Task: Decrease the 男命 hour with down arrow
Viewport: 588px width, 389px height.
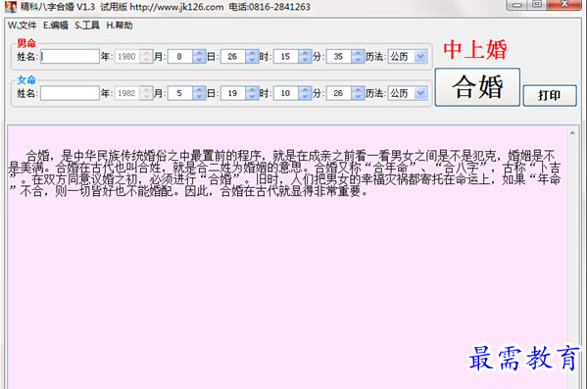Action: [x=305, y=60]
